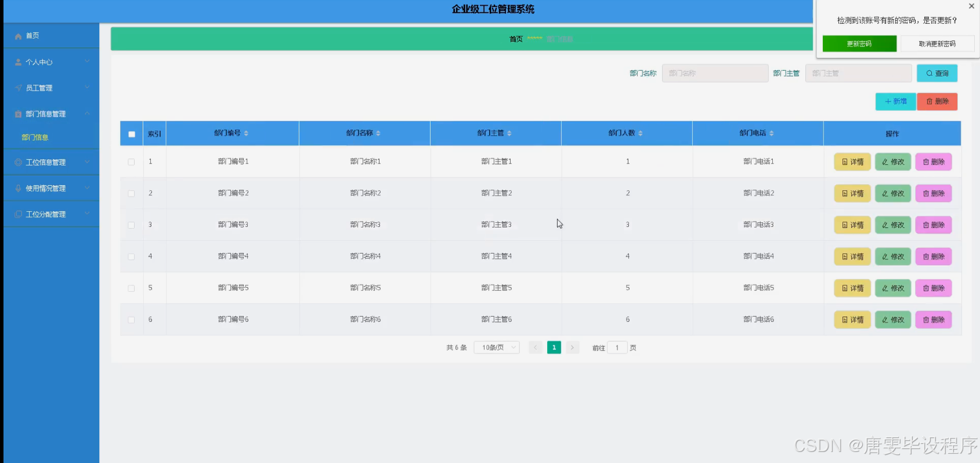Click 修改 for 部门编号2 row
Viewport: 980px width, 463px height.
pos(893,194)
